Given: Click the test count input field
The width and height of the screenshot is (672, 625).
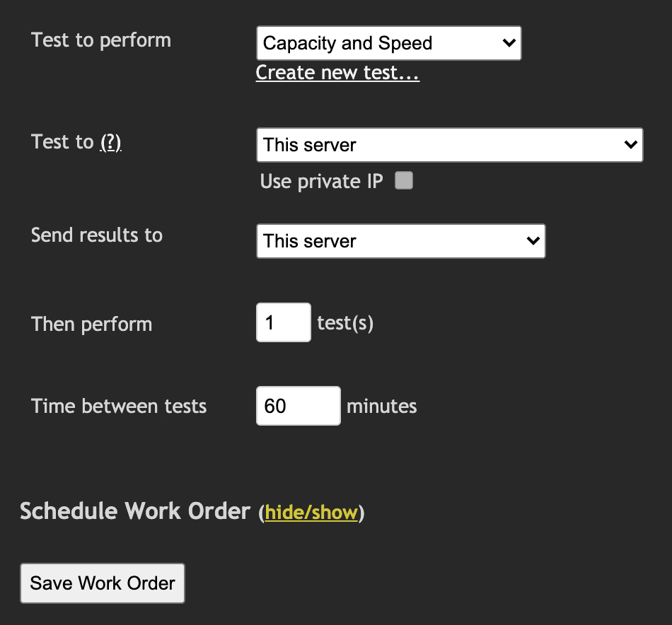Looking at the screenshot, I should tap(283, 322).
